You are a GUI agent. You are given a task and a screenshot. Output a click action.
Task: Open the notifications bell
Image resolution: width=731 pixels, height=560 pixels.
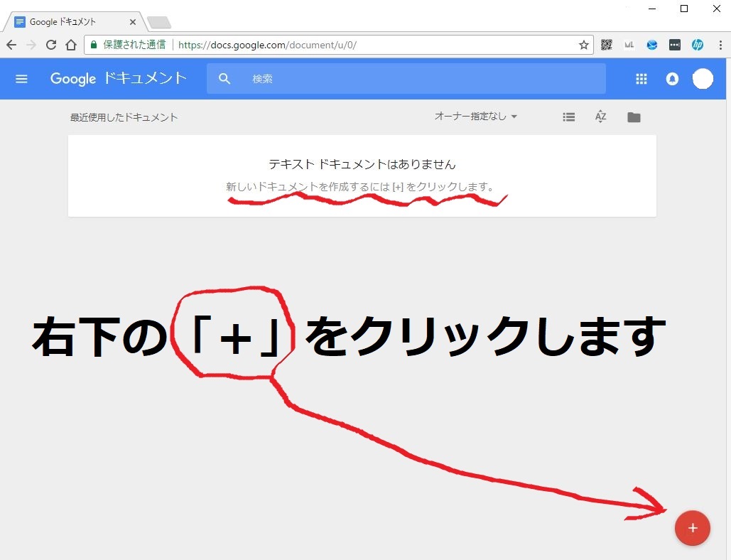tap(672, 79)
